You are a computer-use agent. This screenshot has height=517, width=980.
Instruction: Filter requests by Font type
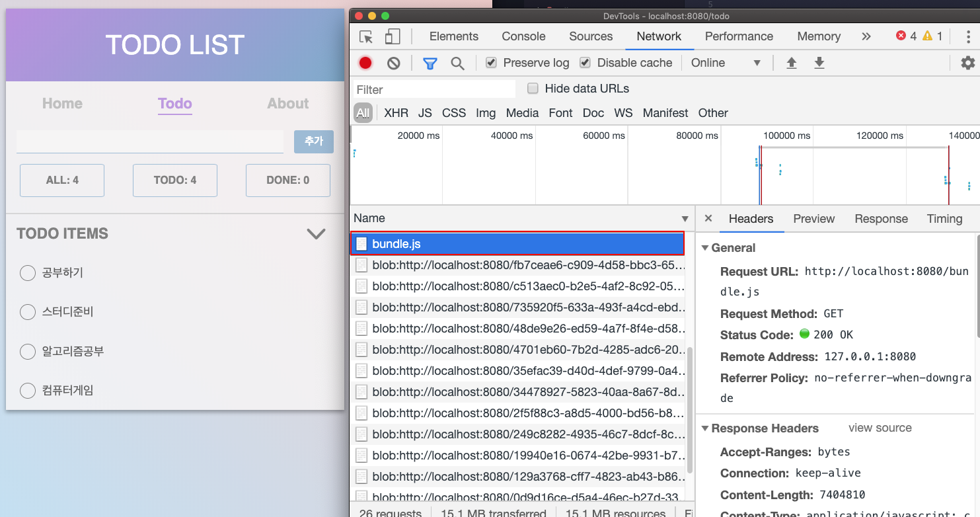coord(560,113)
